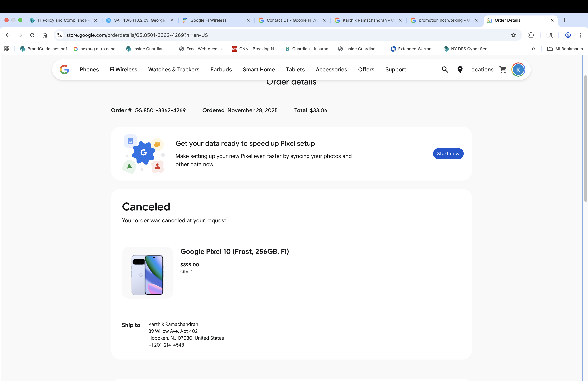Open the All Bookmarks folder

(565, 49)
